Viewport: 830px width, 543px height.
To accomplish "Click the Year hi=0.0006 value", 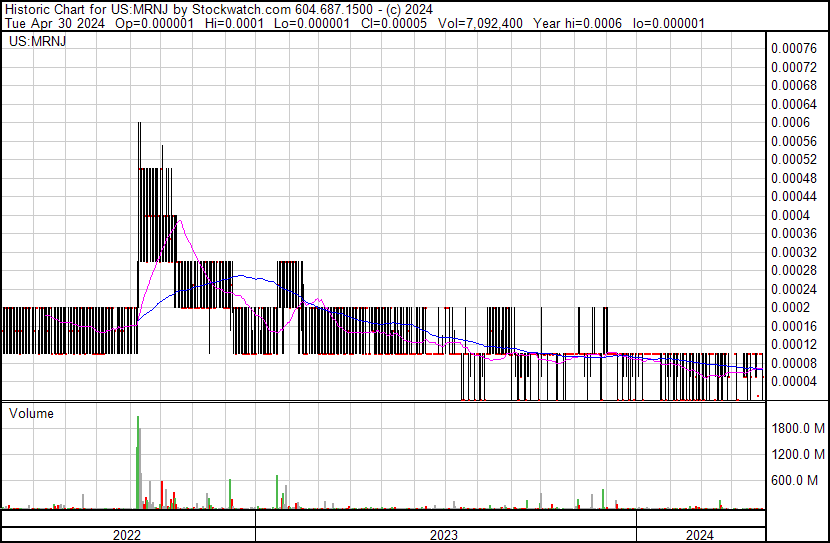I will [578, 23].
